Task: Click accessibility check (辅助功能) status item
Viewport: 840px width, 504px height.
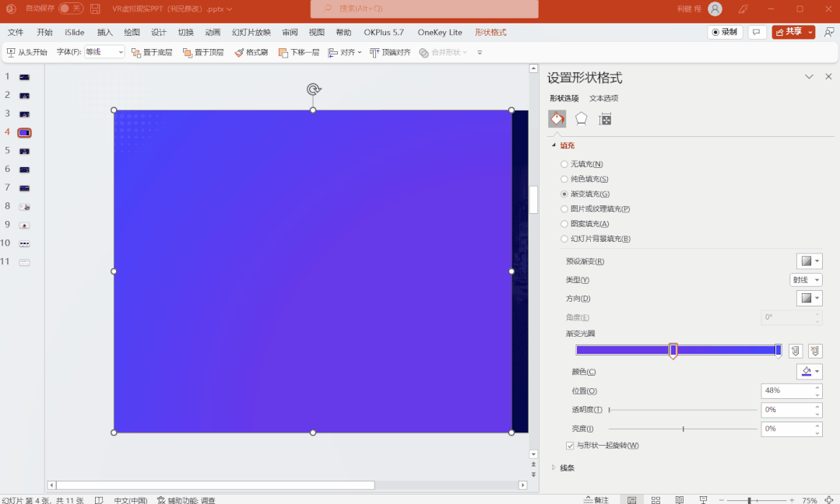Action: point(186,499)
